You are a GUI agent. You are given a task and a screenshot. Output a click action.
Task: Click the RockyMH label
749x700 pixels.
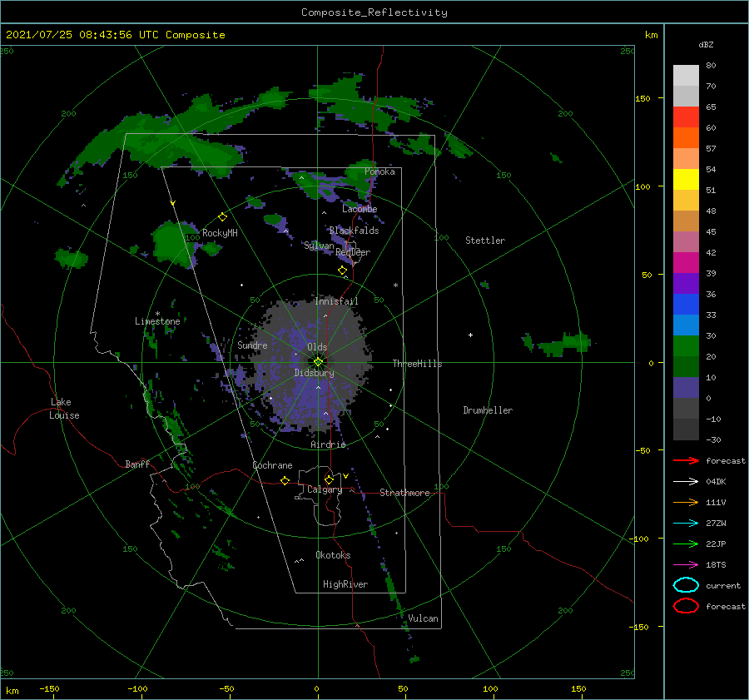(220, 233)
